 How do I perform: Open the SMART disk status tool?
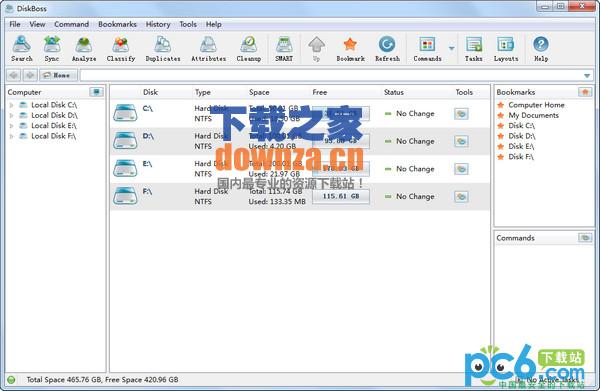point(284,49)
